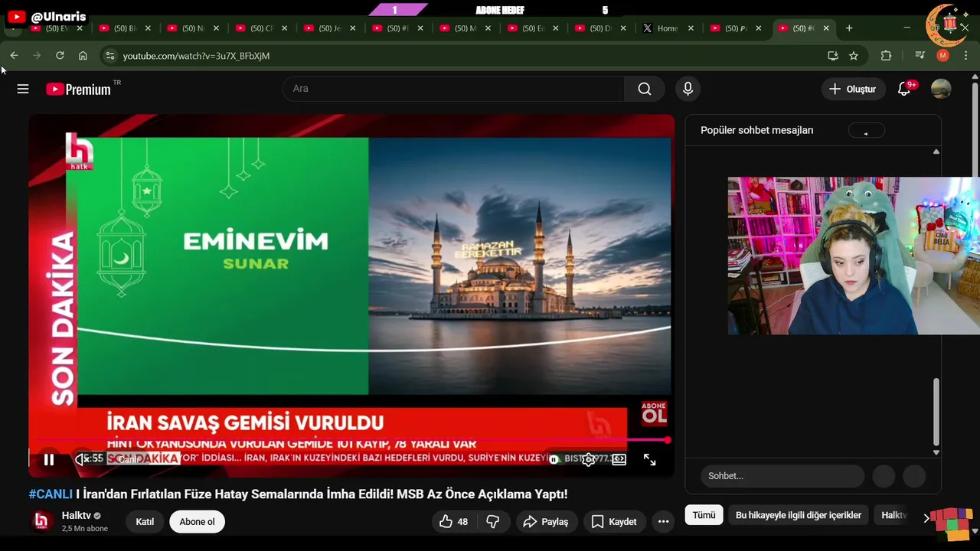Image resolution: width=980 pixels, height=551 pixels.
Task: Dislike the video with thumbs down
Action: pos(493,522)
